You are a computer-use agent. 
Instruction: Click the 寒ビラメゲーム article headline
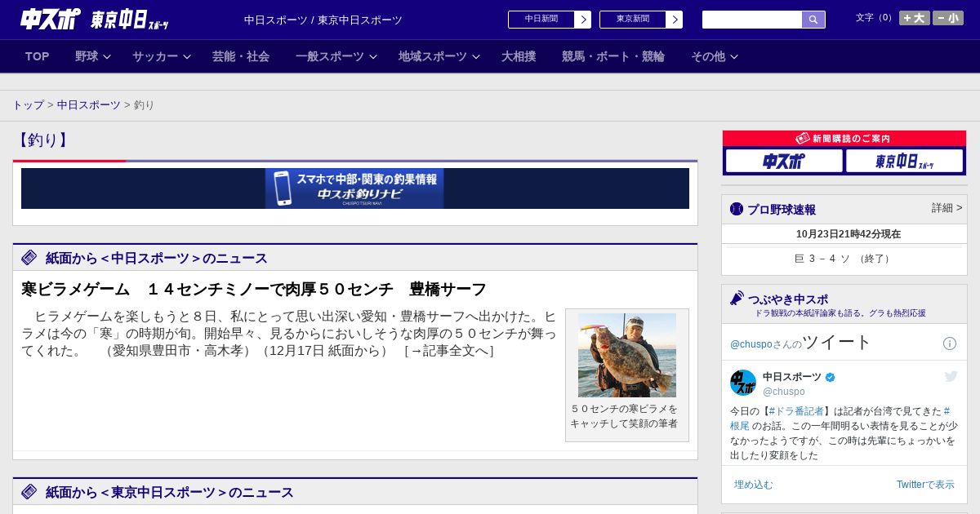pos(254,290)
